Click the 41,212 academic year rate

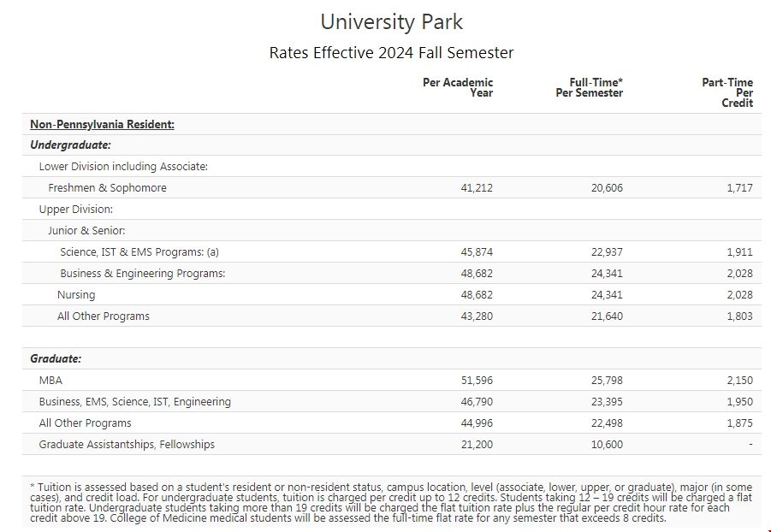click(x=477, y=188)
